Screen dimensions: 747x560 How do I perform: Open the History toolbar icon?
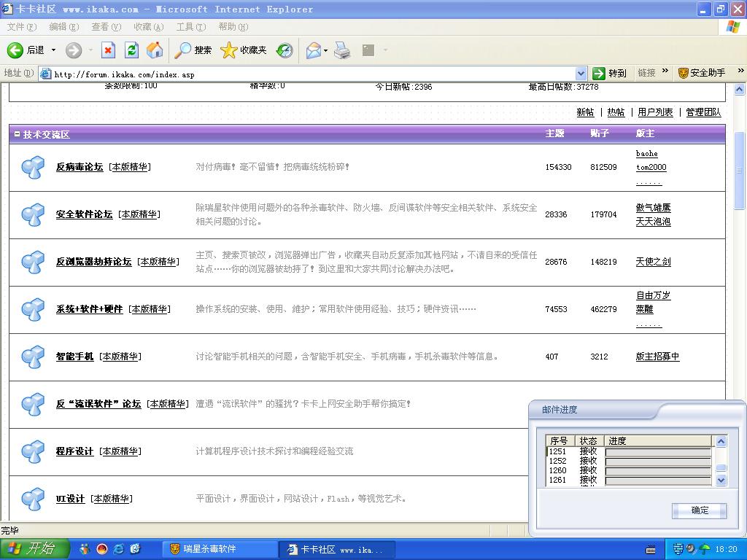[x=285, y=50]
